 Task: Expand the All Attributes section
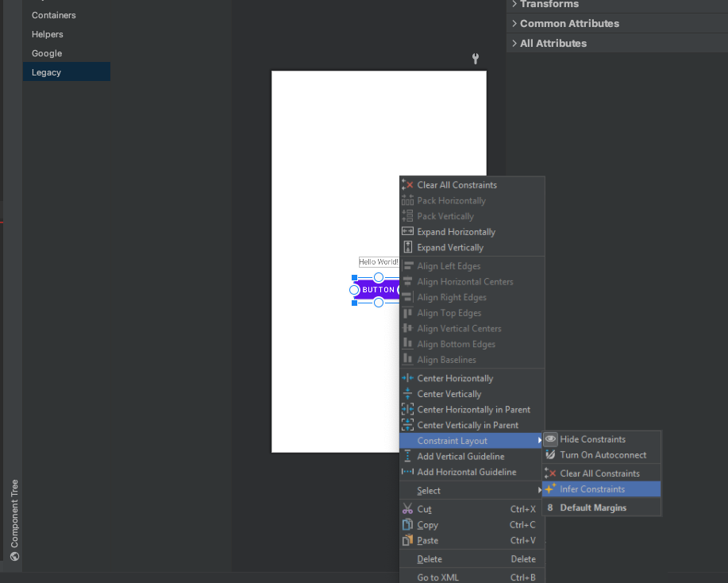(514, 43)
